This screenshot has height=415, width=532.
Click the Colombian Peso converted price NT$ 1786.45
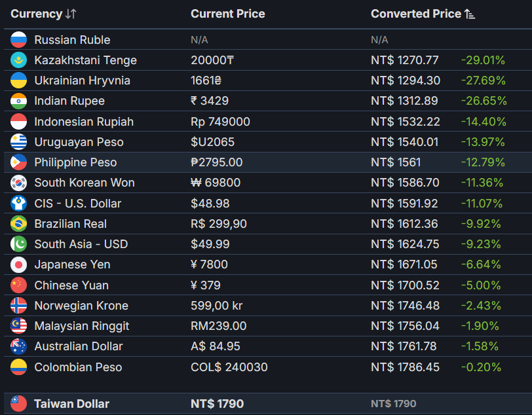click(x=405, y=367)
